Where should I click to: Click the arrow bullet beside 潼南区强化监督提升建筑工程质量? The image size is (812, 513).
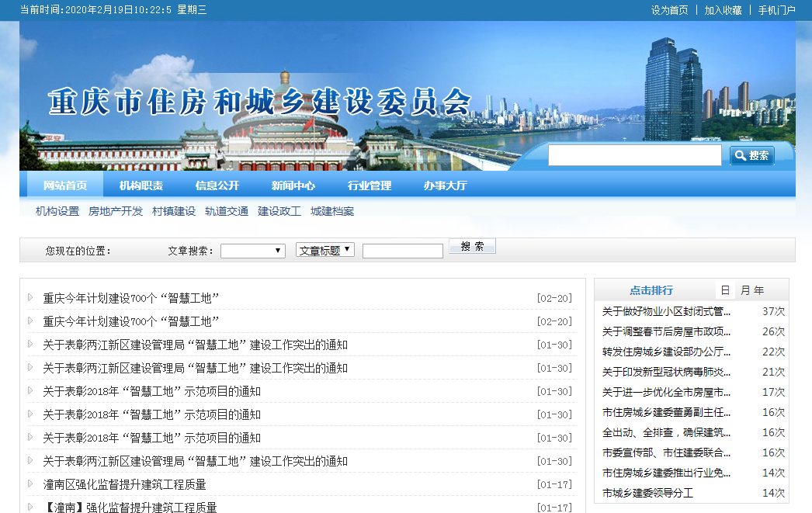(x=31, y=484)
